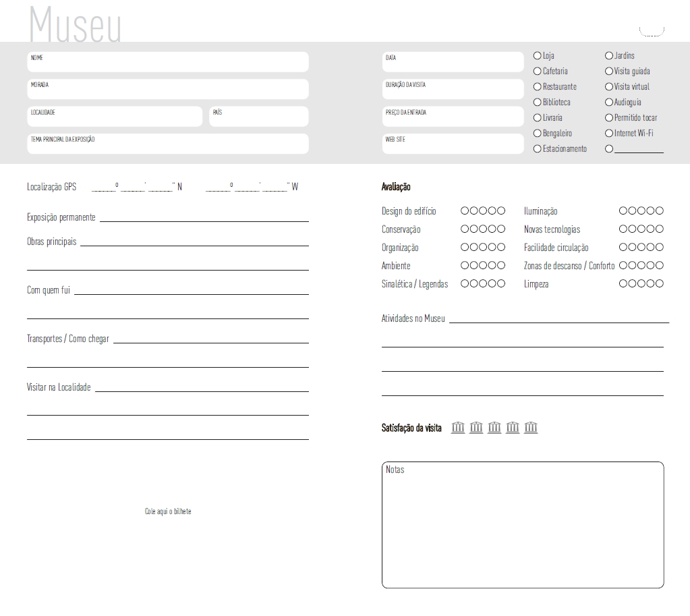Click the Museu page title
The width and height of the screenshot is (690, 616).
pyautogui.click(x=76, y=24)
